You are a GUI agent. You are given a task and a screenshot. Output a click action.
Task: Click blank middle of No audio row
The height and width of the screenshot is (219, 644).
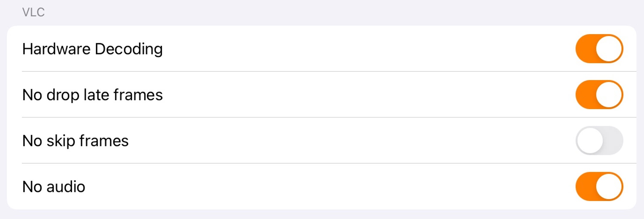330,186
